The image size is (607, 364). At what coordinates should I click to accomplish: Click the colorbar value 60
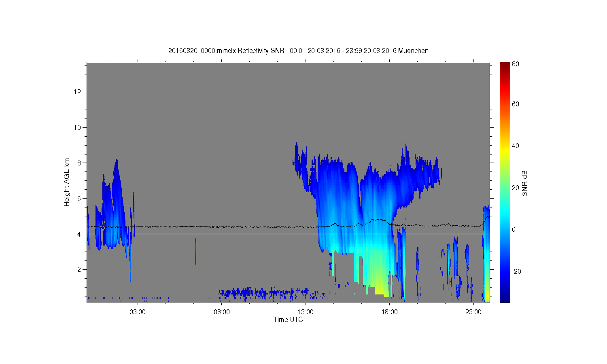click(x=516, y=104)
